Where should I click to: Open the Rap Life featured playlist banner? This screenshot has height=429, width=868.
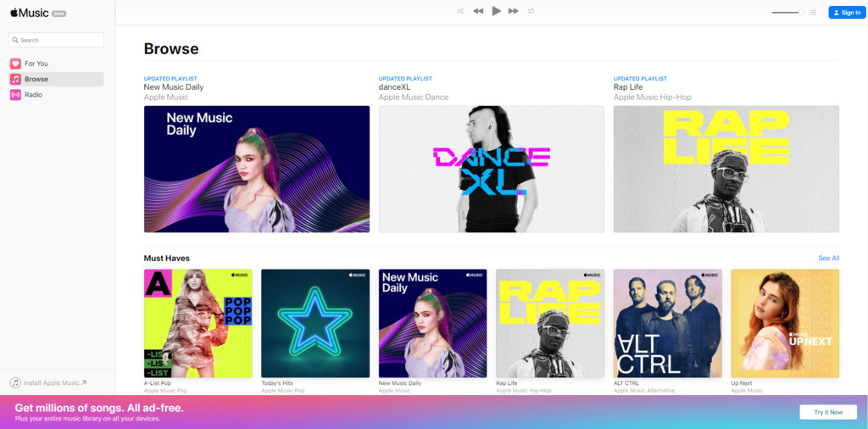pyautogui.click(x=726, y=169)
